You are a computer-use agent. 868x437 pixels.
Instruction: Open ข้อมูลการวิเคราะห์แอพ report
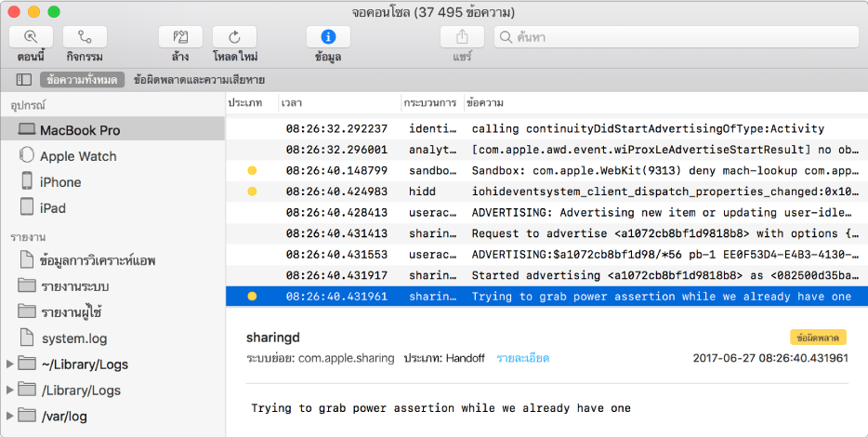tap(112, 259)
